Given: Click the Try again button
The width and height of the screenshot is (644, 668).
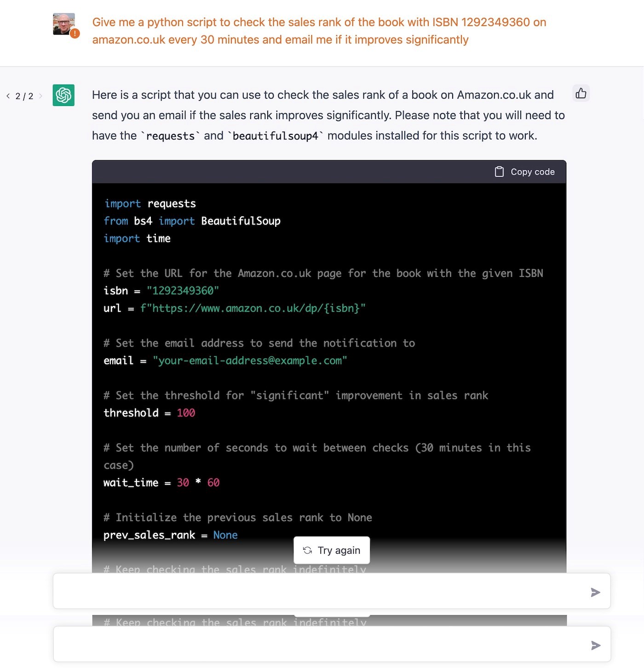Looking at the screenshot, I should pos(332,550).
